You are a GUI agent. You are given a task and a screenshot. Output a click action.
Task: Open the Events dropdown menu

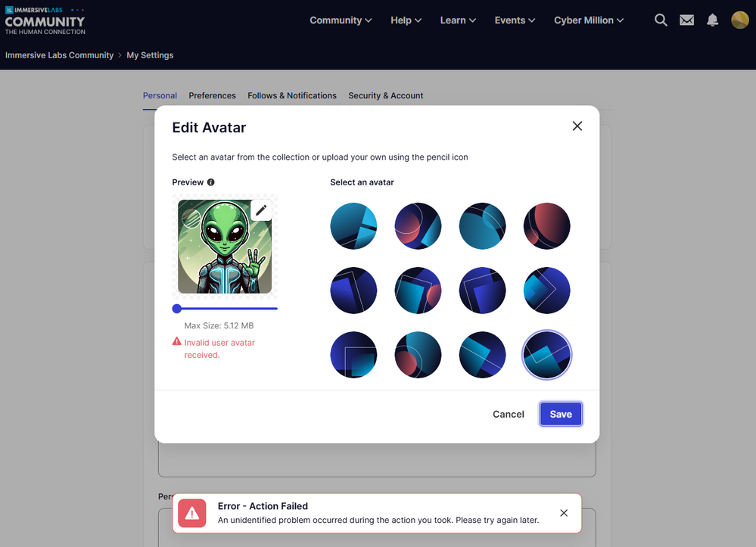515,20
